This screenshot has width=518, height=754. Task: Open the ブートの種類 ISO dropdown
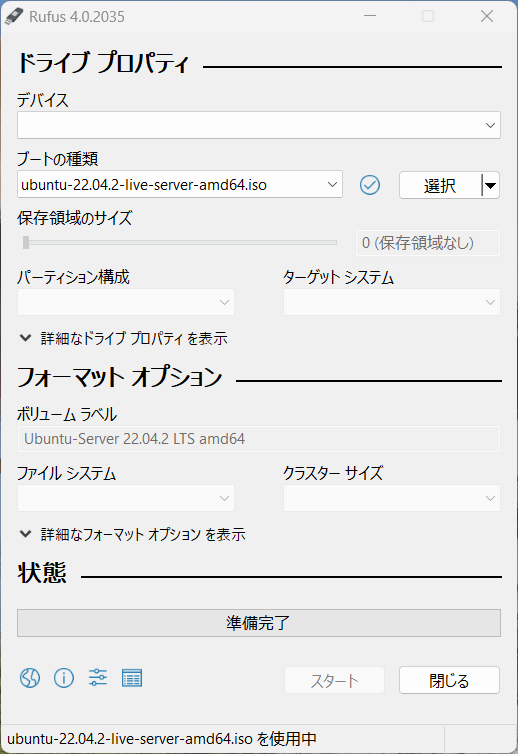coord(180,184)
